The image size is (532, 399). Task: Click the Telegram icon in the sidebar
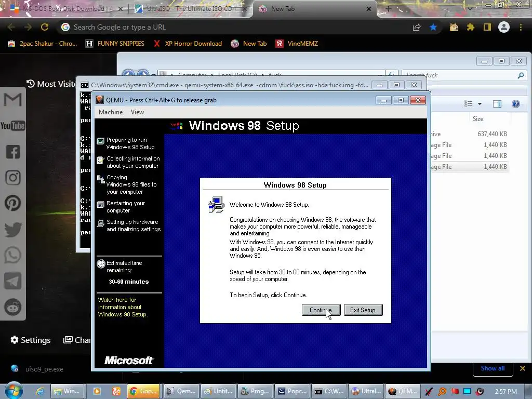click(x=12, y=281)
